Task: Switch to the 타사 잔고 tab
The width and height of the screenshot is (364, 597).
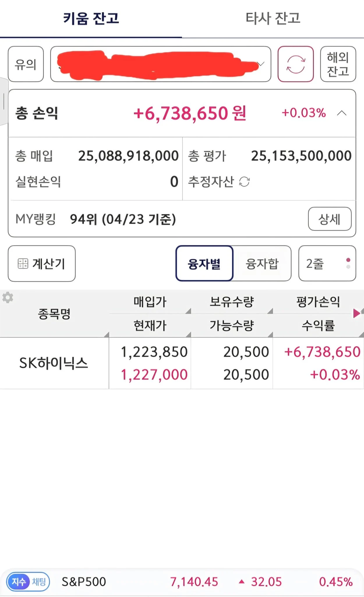Action: click(273, 19)
